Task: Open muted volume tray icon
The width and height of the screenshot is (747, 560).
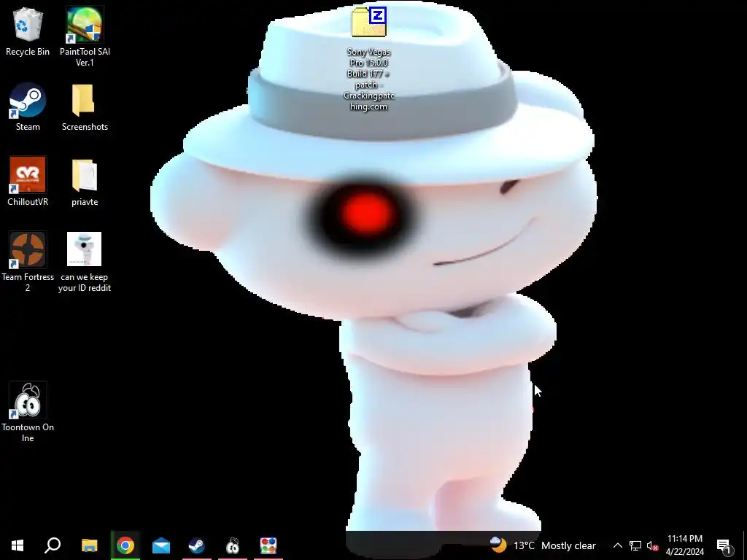Action: [652, 545]
